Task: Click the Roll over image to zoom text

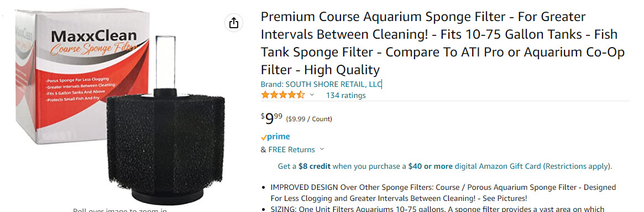Action: pyautogui.click(x=119, y=210)
